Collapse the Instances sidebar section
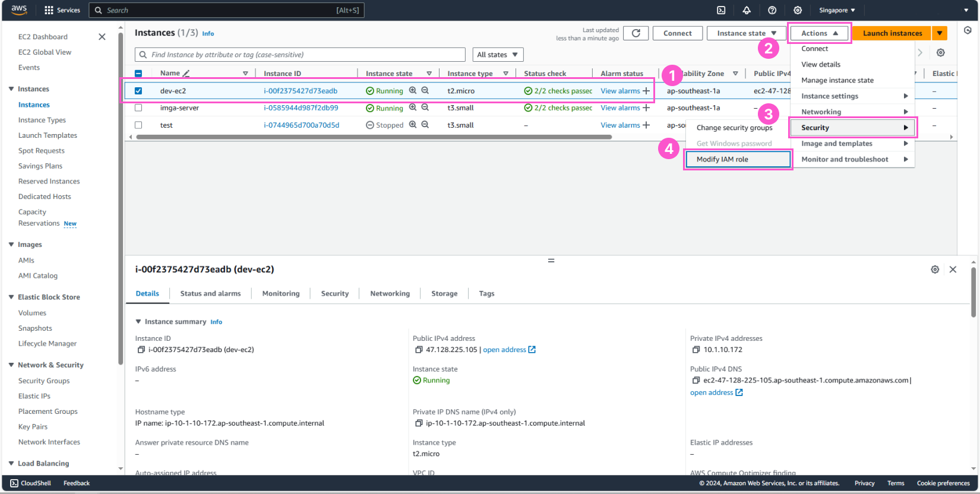Image resolution: width=980 pixels, height=494 pixels. coord(11,89)
